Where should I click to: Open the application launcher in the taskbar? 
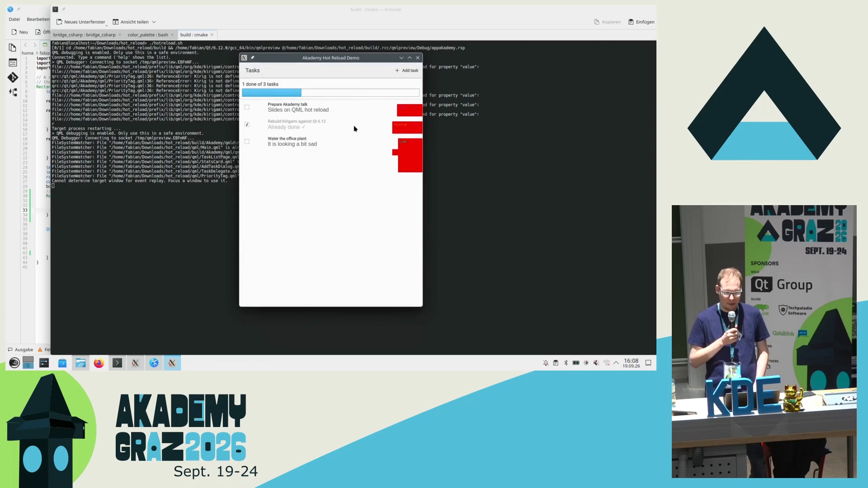[x=14, y=363]
